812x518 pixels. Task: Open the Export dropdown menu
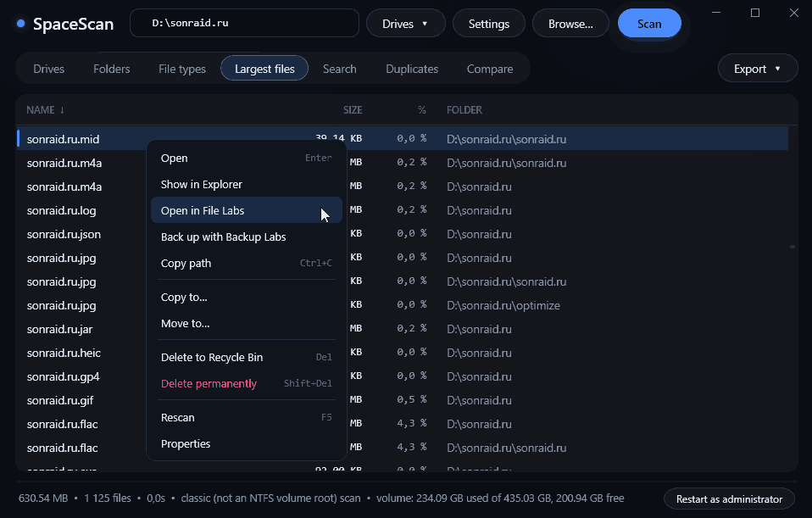pos(757,69)
